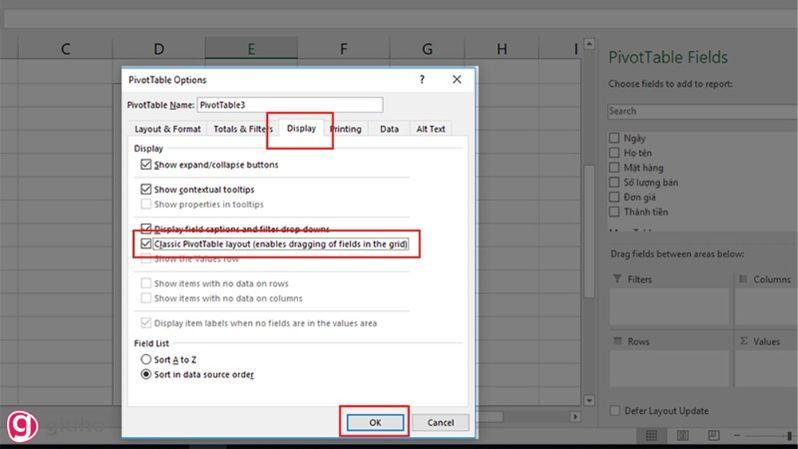This screenshot has height=449, width=798.
Task: Open the Layout & Format tab
Action: coord(167,129)
